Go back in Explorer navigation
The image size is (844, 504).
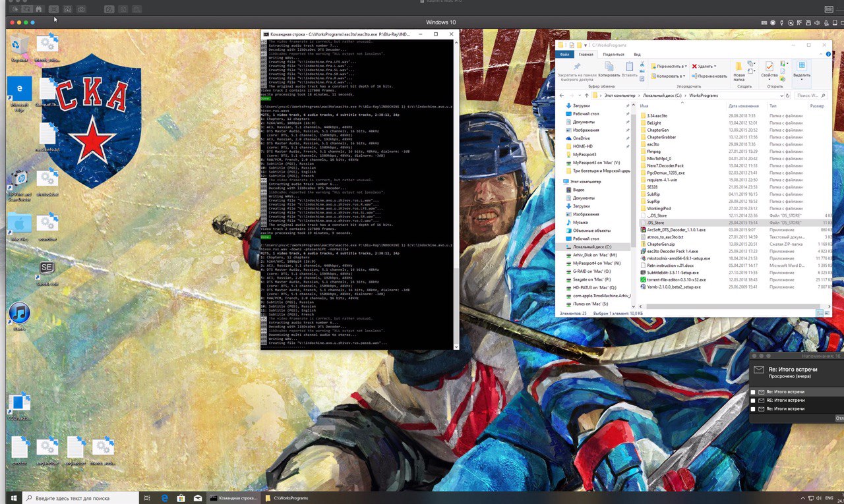562,96
